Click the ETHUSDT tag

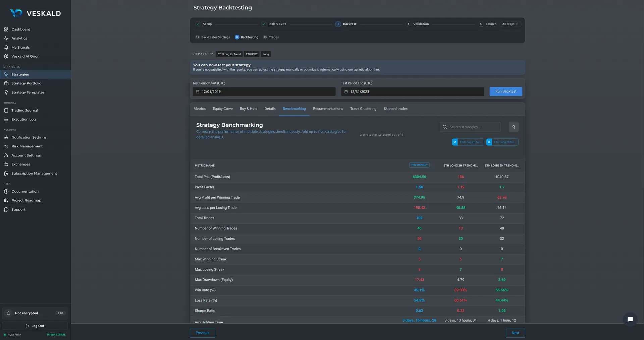252,54
